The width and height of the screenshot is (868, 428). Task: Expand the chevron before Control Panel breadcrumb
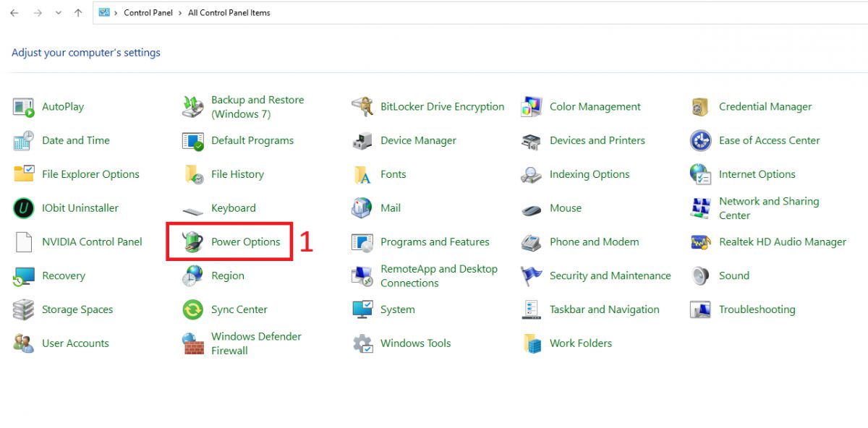pos(116,13)
